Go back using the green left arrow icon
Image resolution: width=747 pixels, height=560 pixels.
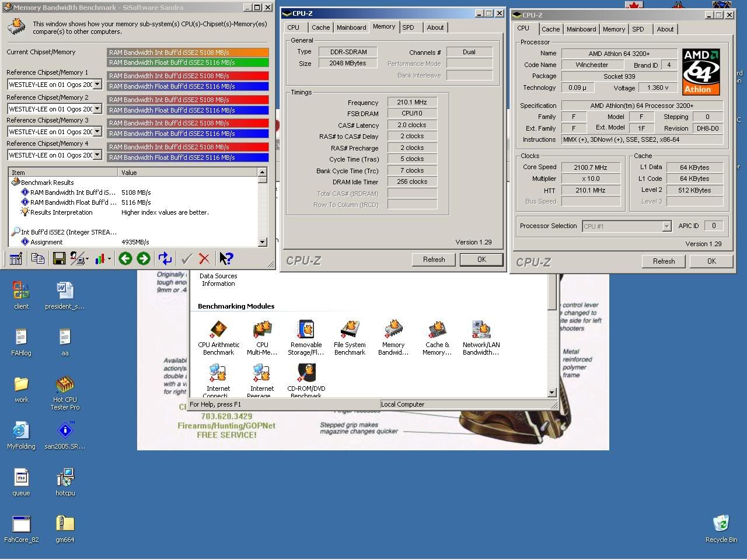point(125,258)
